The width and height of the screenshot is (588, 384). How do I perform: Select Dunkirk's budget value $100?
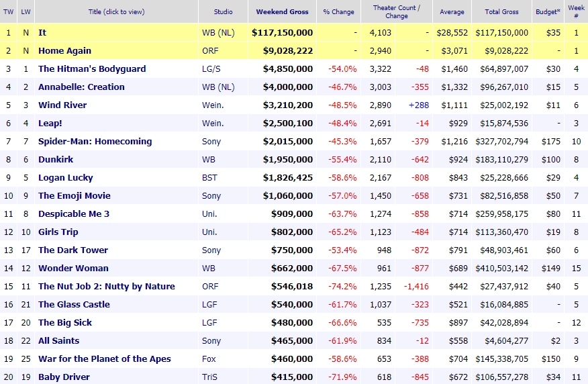point(551,159)
